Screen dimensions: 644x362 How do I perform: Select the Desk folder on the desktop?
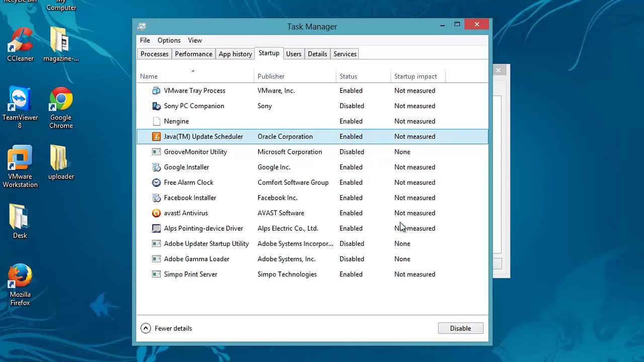tap(20, 222)
